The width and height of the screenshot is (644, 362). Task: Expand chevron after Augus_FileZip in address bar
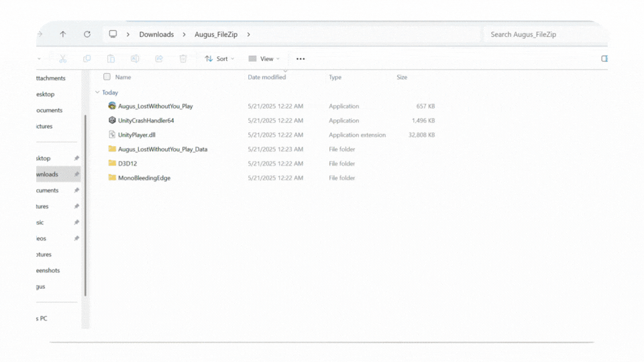point(248,34)
